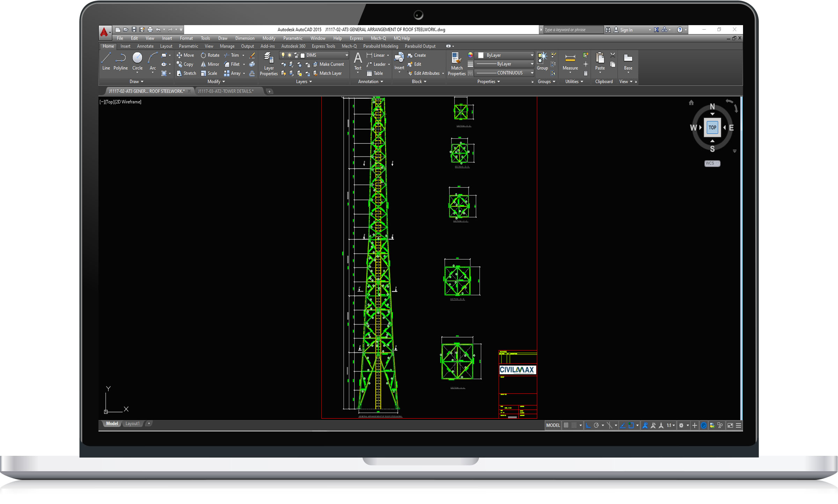Toggle polar tracking in status bar
Screen dimensions: 838x504
596,425
